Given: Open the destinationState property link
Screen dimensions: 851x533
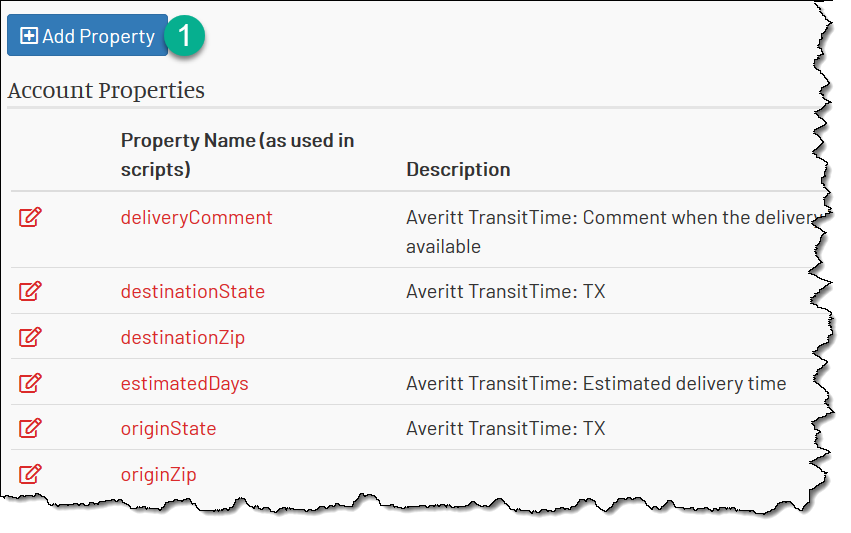Looking at the screenshot, I should point(193,291).
